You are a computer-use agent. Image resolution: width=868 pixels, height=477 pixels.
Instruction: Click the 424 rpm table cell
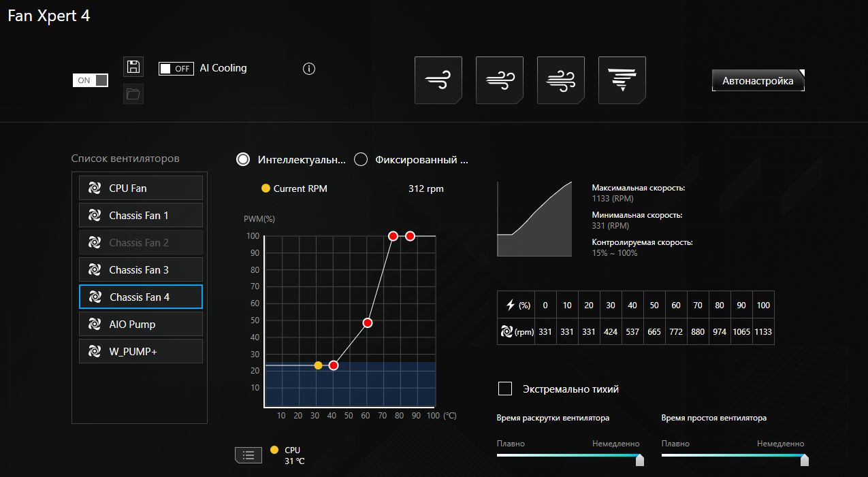(611, 332)
